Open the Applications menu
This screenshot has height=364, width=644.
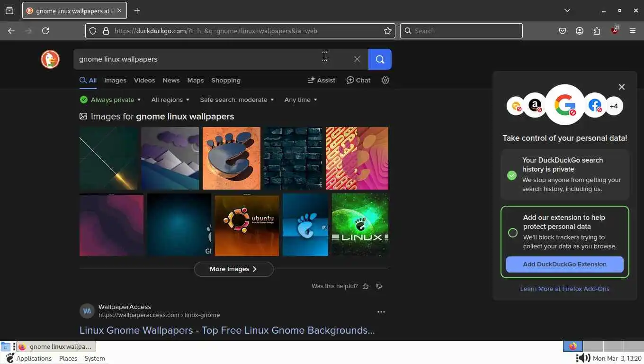[x=34, y=358]
